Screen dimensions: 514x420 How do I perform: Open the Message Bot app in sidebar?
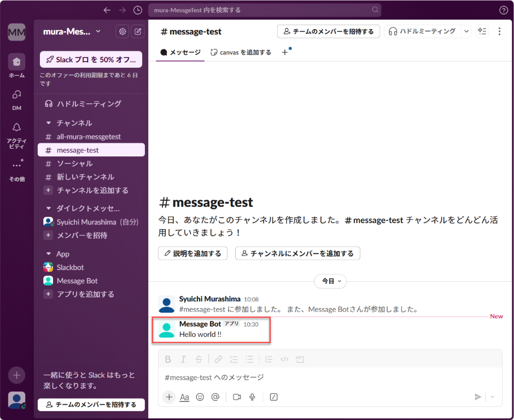click(91, 281)
